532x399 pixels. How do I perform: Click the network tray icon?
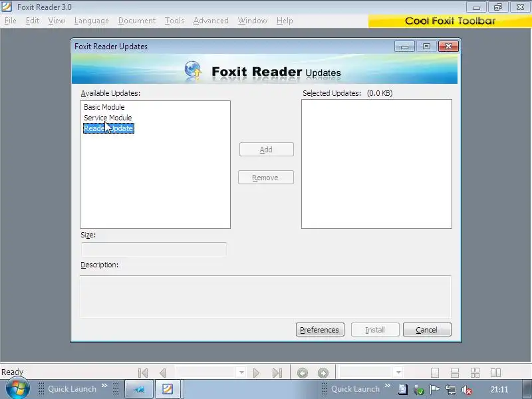pos(451,390)
